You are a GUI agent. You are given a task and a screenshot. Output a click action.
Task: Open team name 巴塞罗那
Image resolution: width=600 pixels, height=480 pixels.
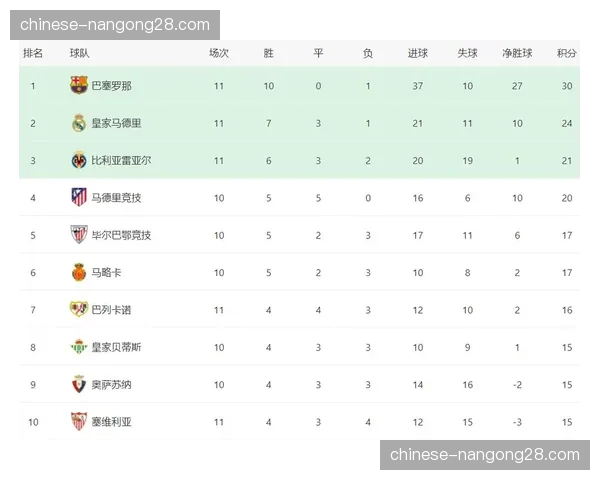(x=111, y=86)
